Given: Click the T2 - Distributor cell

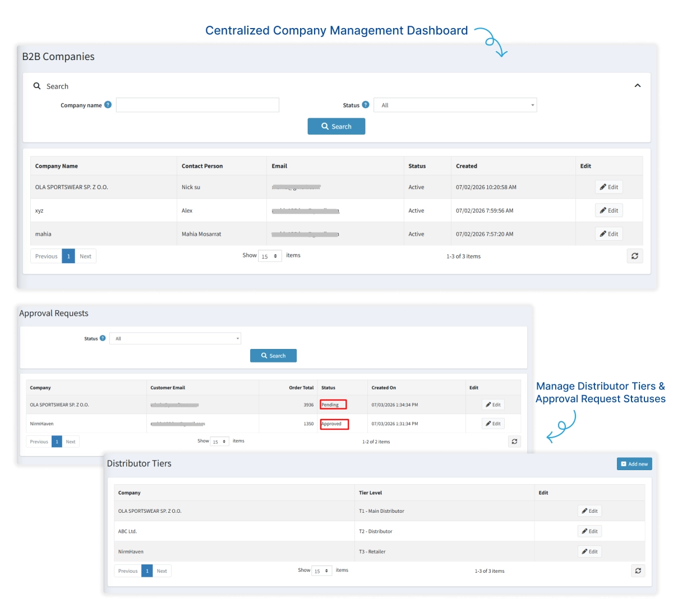Looking at the screenshot, I should [x=375, y=531].
